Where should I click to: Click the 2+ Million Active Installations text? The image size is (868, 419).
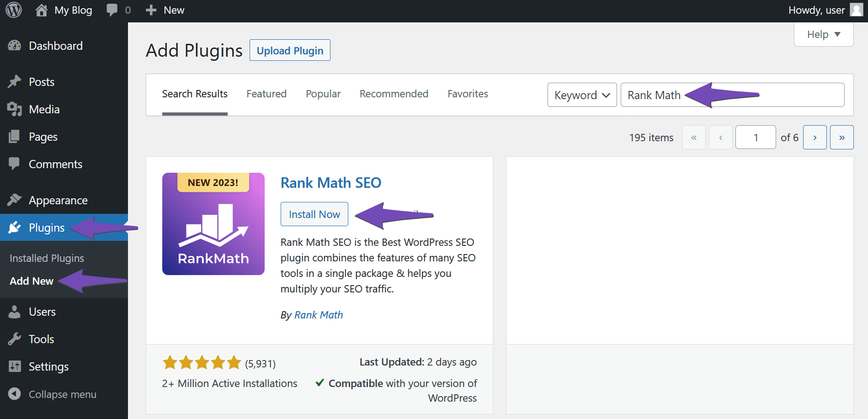[x=229, y=383]
